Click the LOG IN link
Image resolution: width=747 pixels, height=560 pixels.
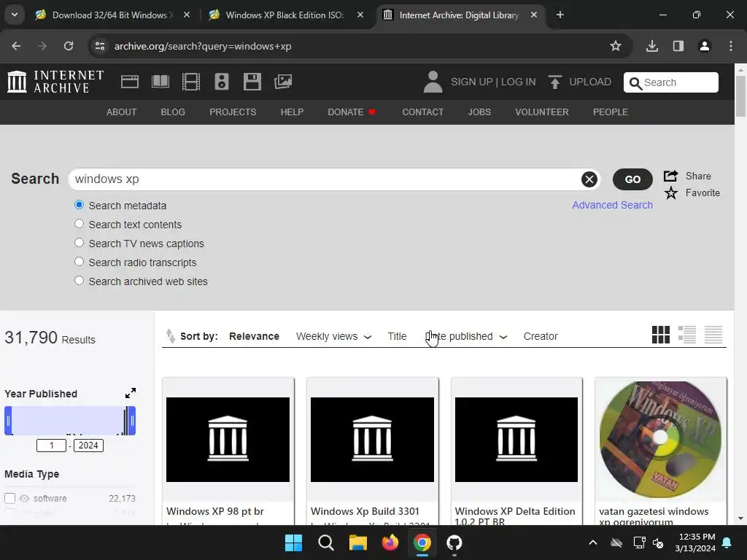(519, 82)
